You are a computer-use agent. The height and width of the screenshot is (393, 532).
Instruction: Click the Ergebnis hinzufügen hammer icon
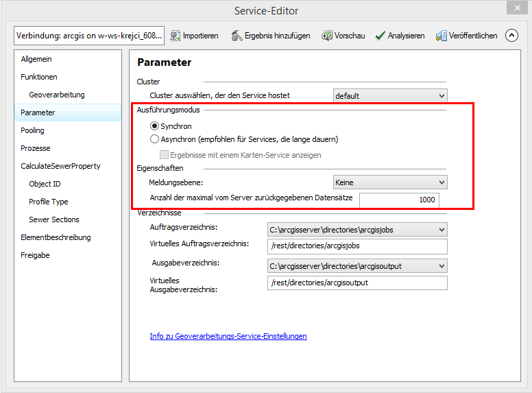(237, 36)
